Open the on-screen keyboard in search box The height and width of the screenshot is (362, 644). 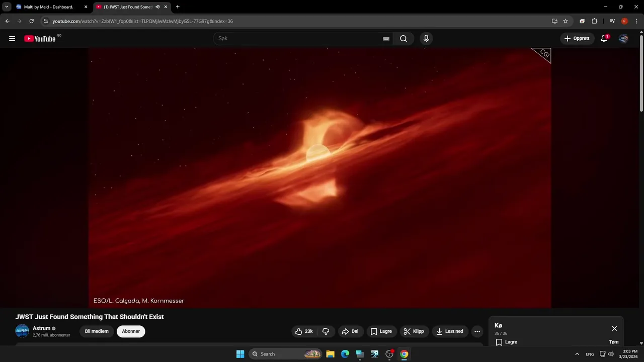point(386,39)
